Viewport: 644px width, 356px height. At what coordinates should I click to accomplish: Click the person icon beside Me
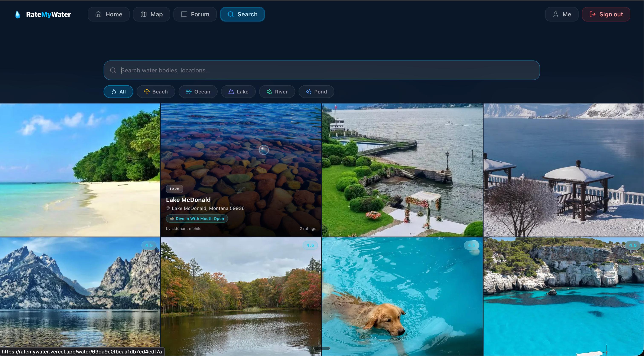click(x=556, y=14)
